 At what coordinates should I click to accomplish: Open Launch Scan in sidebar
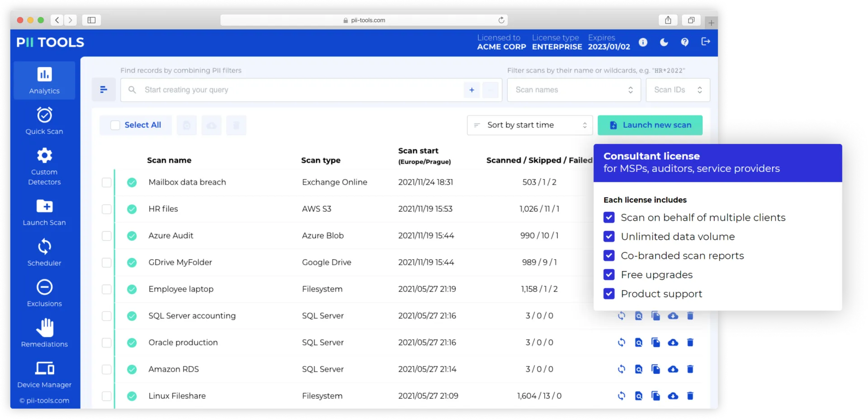(x=44, y=212)
